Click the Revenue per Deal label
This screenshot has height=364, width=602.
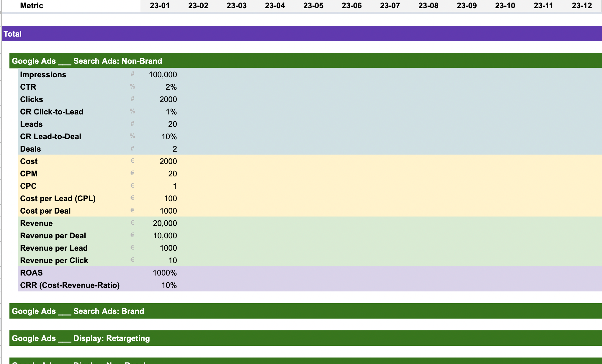53,236
